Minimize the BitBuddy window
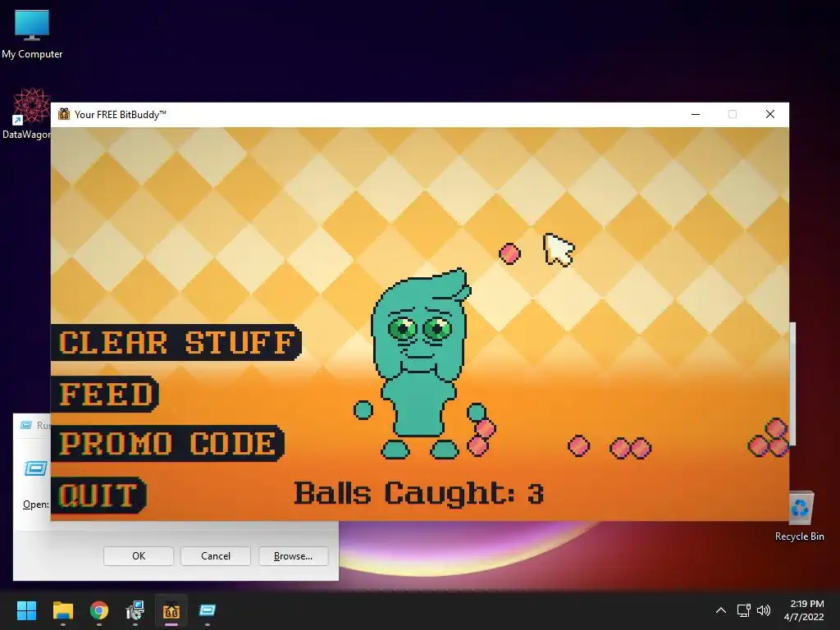Screen dimensions: 840x630 696,114
